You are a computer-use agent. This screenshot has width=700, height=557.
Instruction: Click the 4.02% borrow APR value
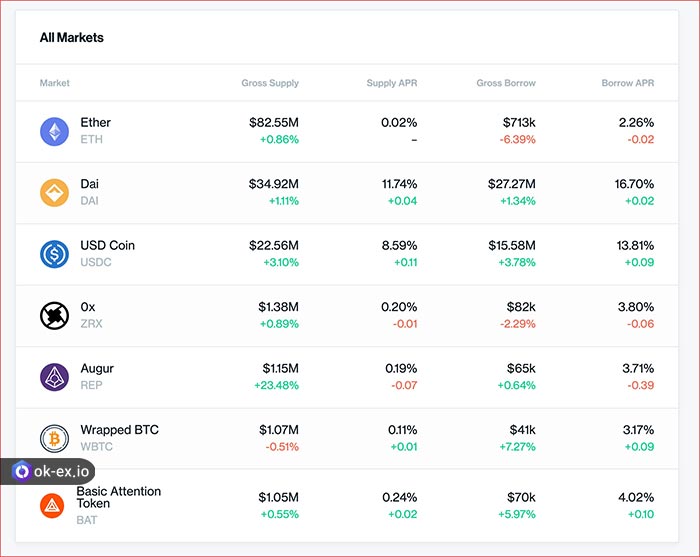point(636,497)
